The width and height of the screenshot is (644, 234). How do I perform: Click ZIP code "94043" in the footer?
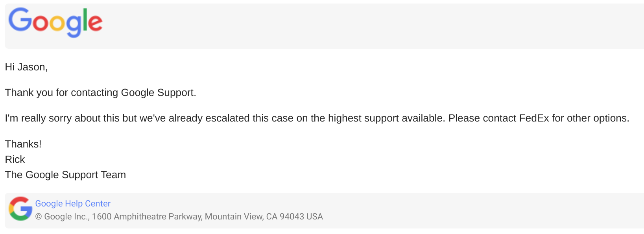pyautogui.click(x=292, y=217)
